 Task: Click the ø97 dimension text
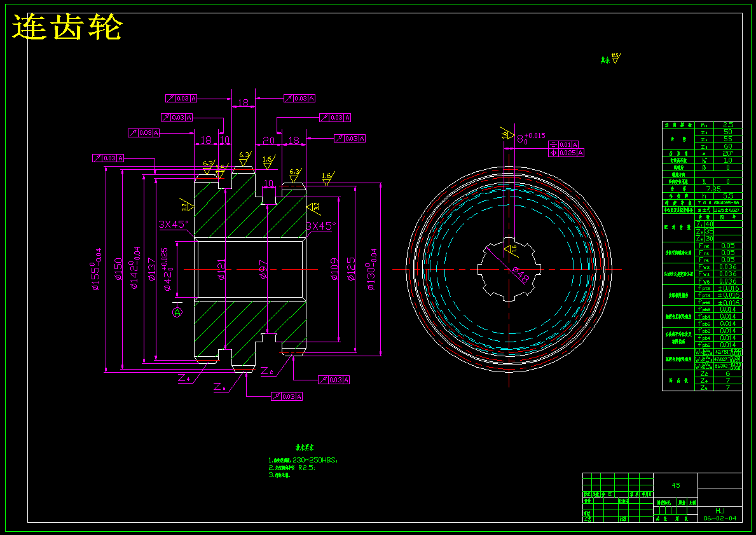tap(263, 270)
